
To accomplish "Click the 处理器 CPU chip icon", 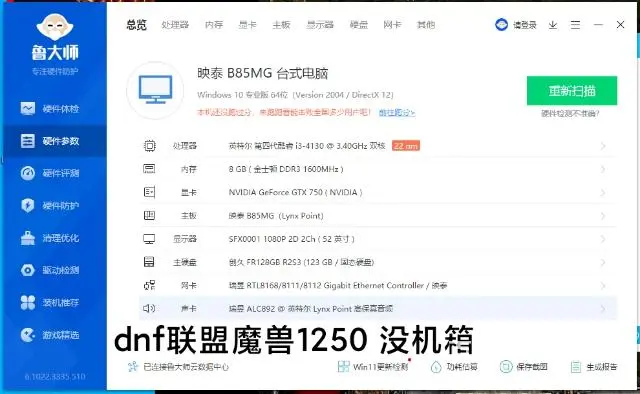I will pyautogui.click(x=150, y=146).
